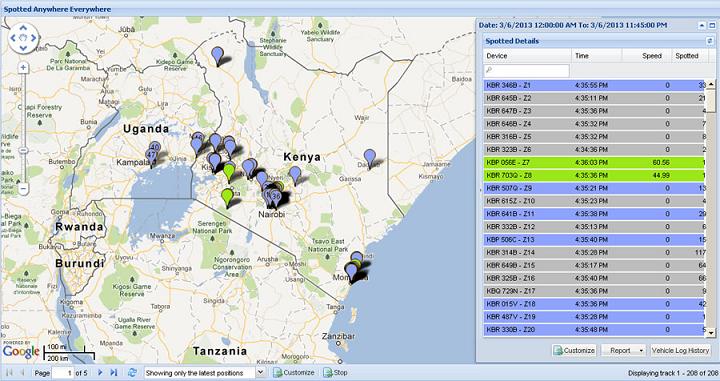Click the Customize button below device table
The image size is (720, 381).
(574, 350)
